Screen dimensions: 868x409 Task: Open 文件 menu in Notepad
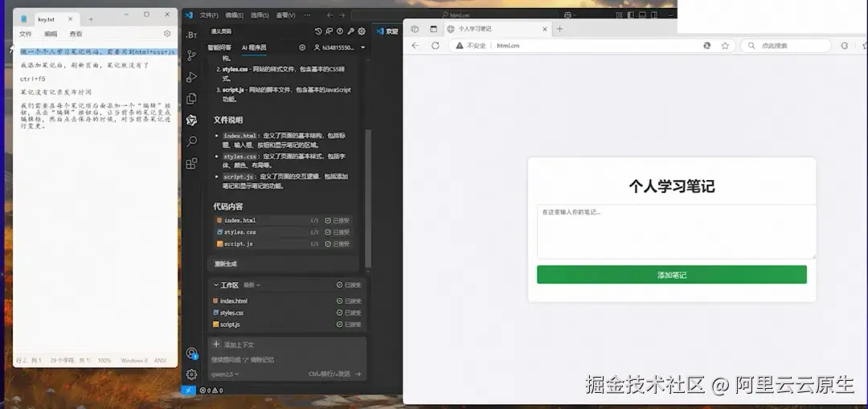tap(26, 34)
